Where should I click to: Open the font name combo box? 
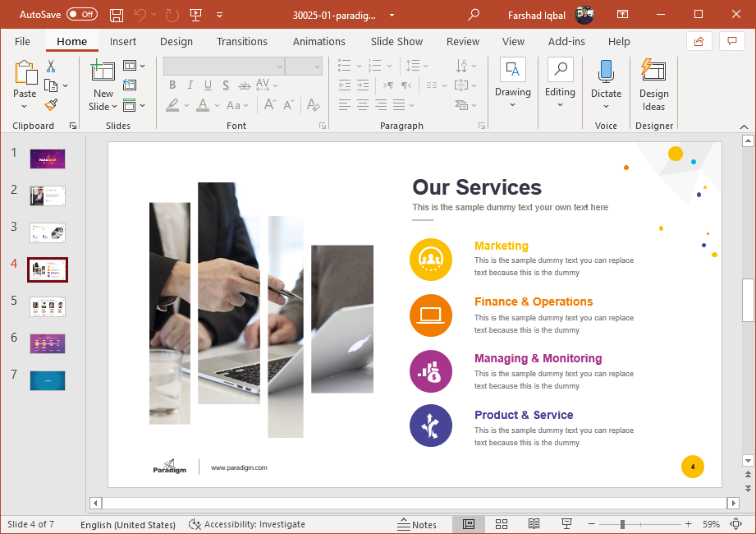224,67
